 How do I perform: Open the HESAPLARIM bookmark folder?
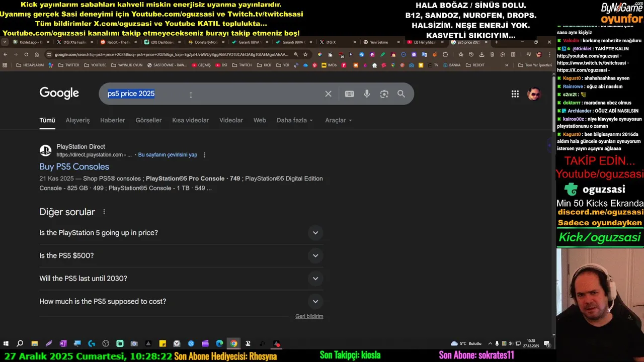pyautogui.click(x=30, y=65)
